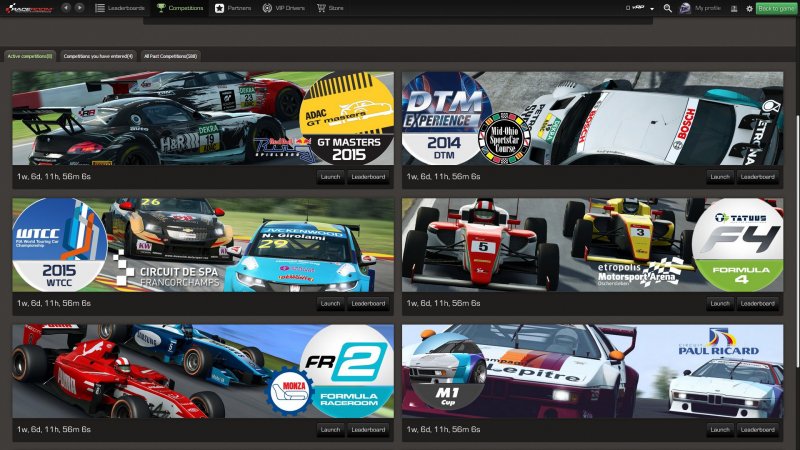The height and width of the screenshot is (450, 800).
Task: Click the Etropolis Motorsport Arena logo
Action: coord(640,273)
